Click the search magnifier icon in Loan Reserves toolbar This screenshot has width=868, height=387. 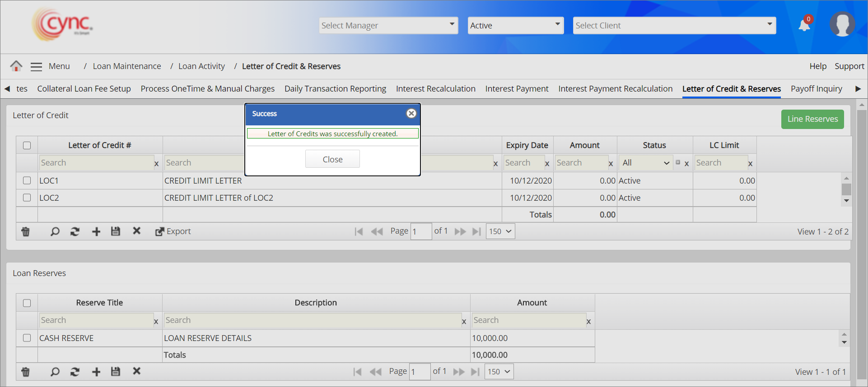55,372
